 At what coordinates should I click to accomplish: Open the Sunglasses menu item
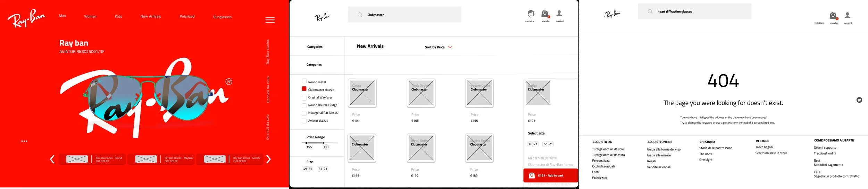click(x=222, y=17)
